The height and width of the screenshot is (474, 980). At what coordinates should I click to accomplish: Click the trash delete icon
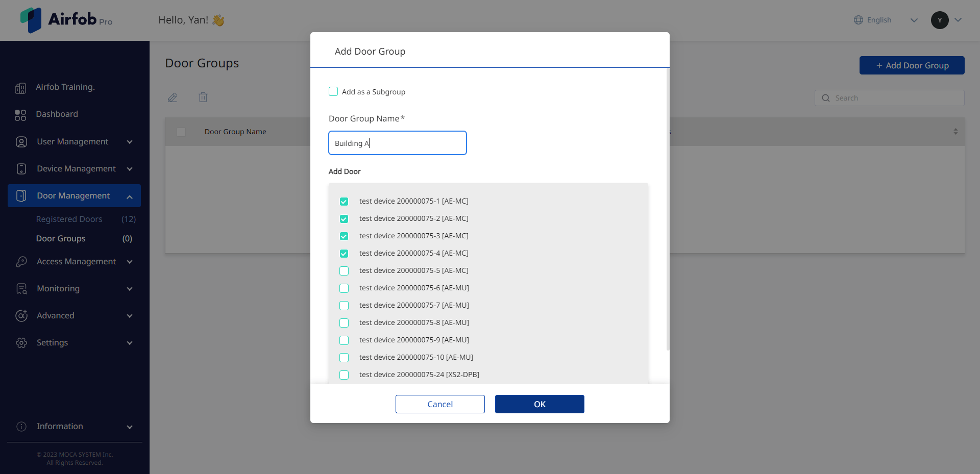click(203, 97)
